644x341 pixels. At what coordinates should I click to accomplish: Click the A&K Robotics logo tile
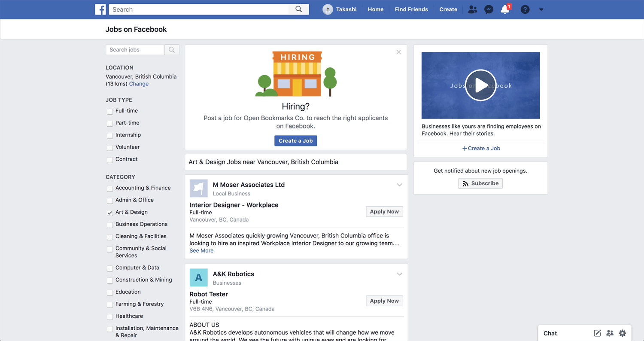pyautogui.click(x=198, y=277)
